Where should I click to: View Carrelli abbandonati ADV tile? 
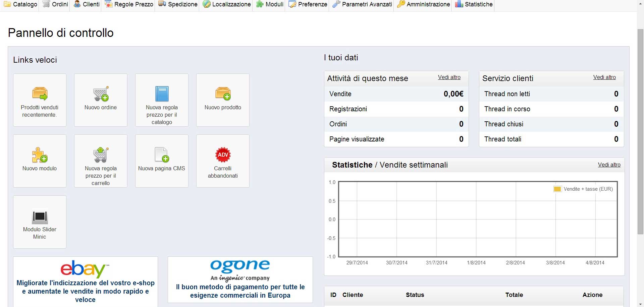[x=223, y=161]
